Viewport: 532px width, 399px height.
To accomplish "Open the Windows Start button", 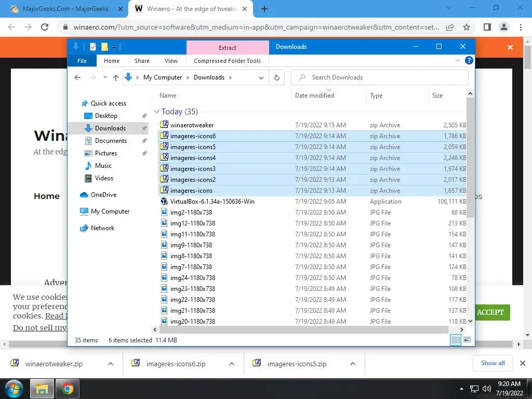I will tap(14, 389).
